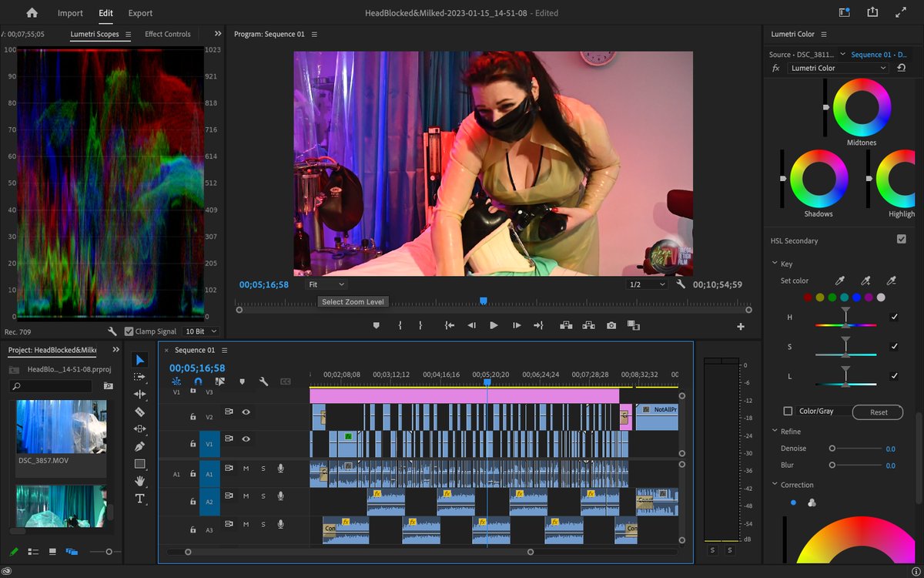This screenshot has width=924, height=578.
Task: Toggle Snap in Timeline
Action: (x=198, y=381)
